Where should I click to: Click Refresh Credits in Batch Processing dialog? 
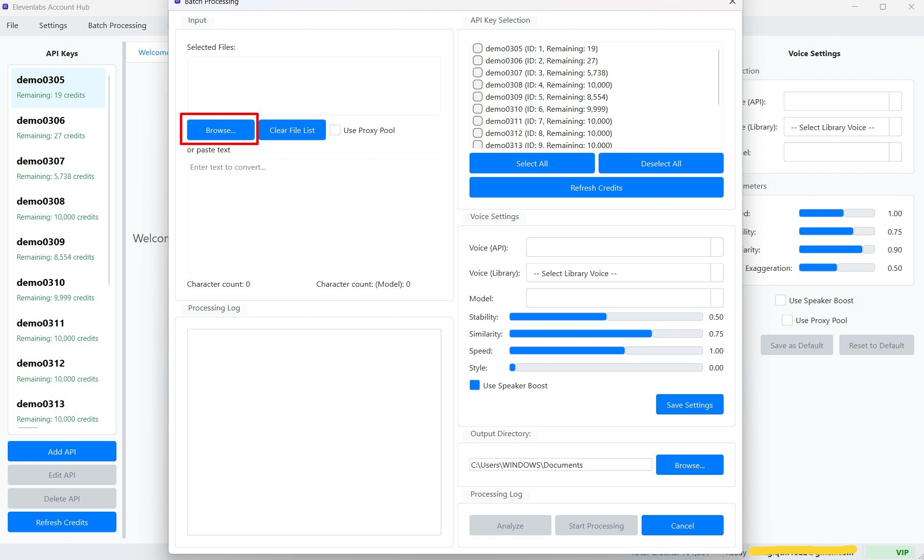click(596, 188)
